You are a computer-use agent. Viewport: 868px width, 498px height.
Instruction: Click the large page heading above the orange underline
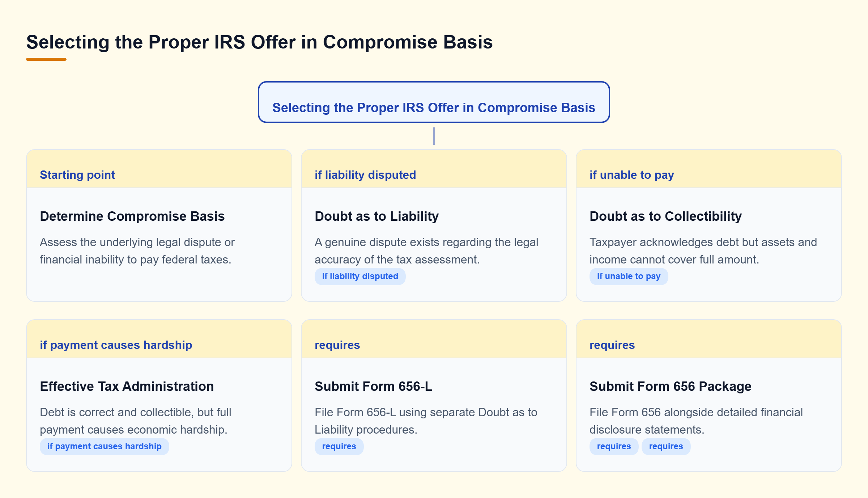pyautogui.click(x=259, y=42)
